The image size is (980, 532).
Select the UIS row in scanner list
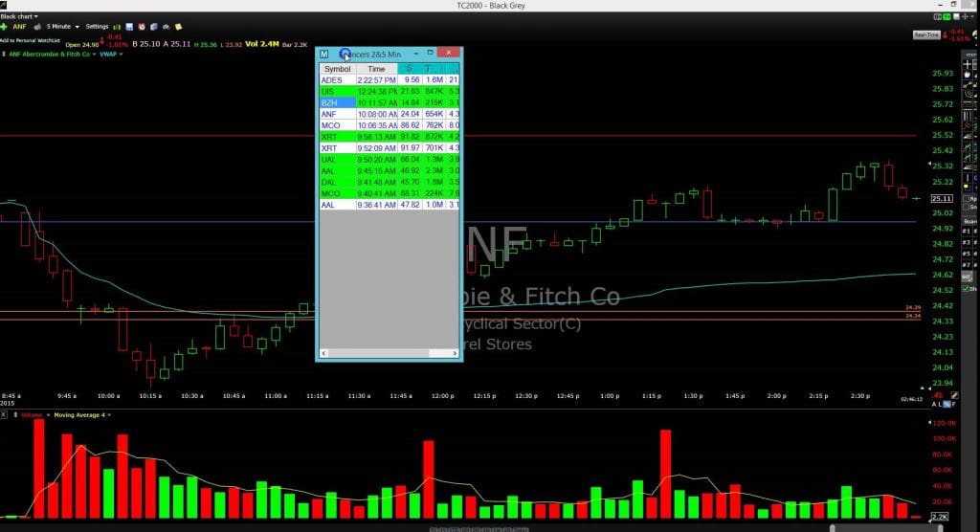click(390, 91)
